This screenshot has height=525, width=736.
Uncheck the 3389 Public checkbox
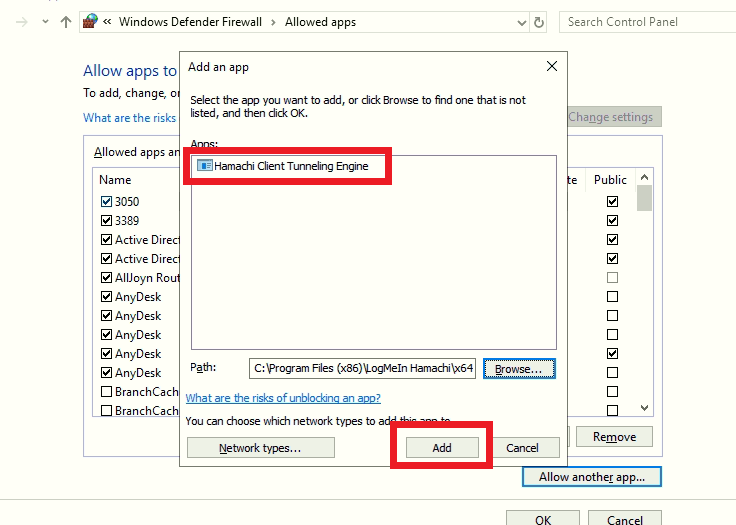pos(612,221)
